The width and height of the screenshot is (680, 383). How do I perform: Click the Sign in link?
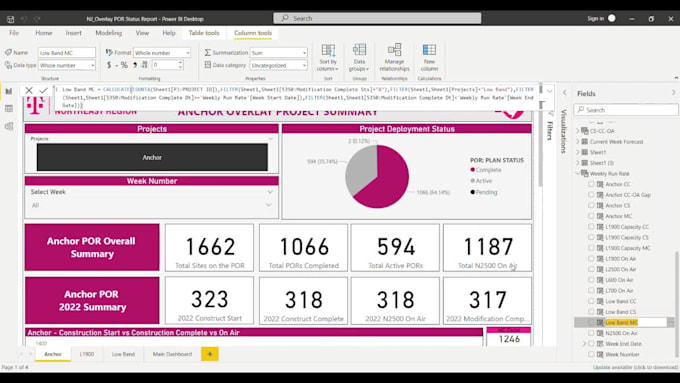[595, 19]
